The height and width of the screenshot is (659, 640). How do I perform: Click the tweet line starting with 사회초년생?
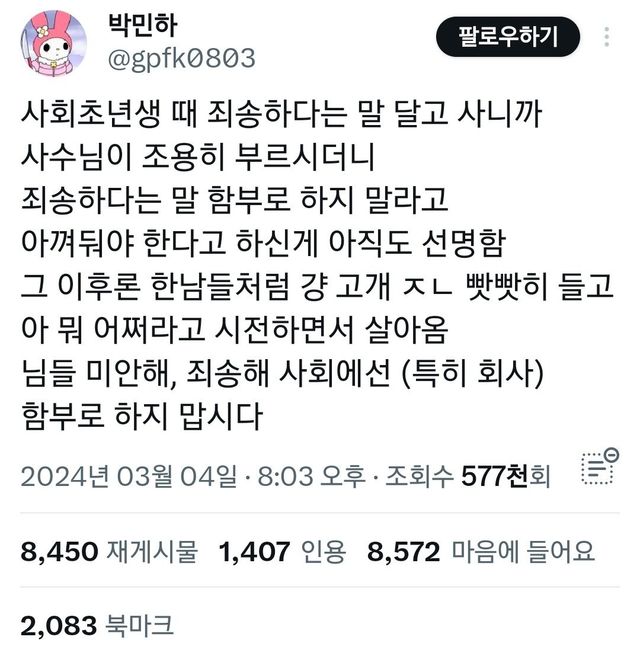281,114
